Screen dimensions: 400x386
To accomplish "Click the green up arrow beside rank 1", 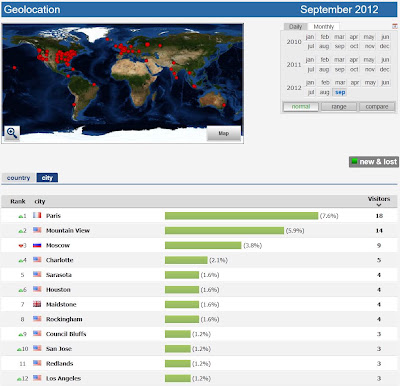I will click(x=21, y=216).
